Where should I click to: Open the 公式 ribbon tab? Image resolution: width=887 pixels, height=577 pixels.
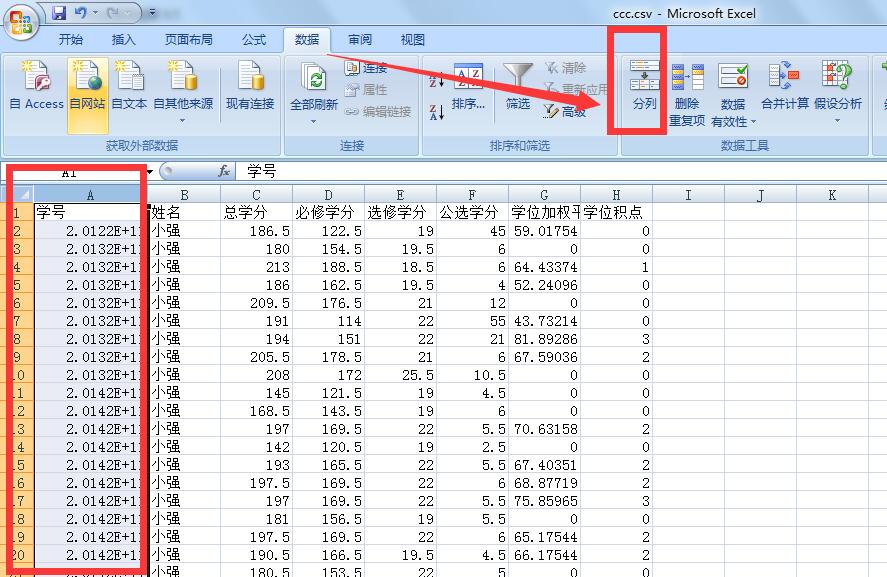point(254,40)
